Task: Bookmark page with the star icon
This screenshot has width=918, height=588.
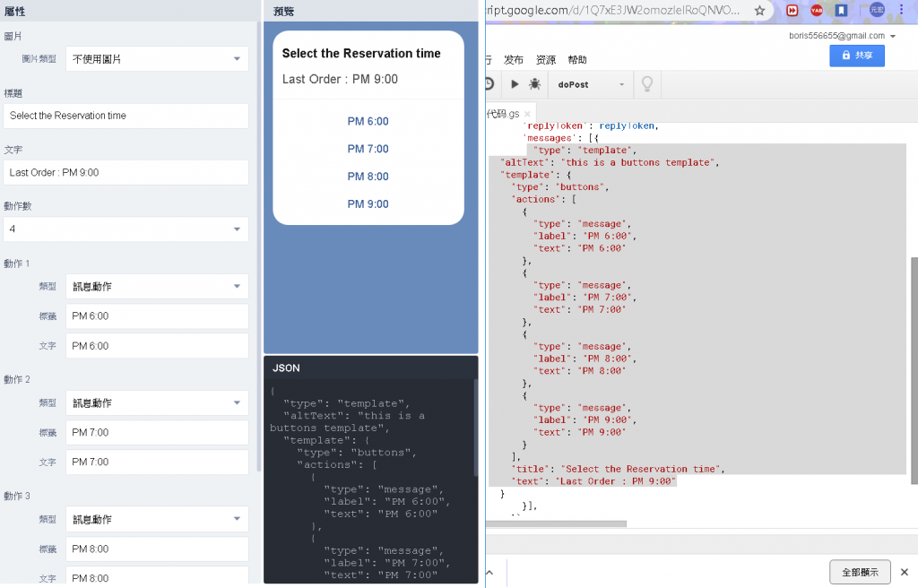Action: coord(759,11)
